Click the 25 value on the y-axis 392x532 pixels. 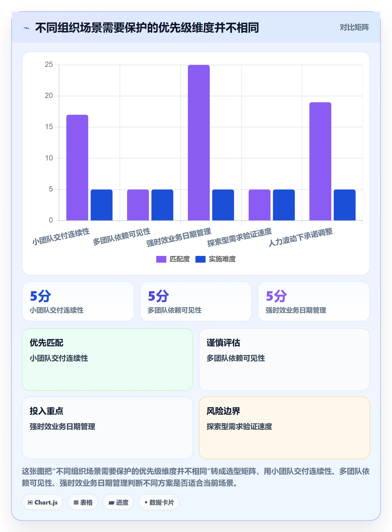tap(49, 65)
